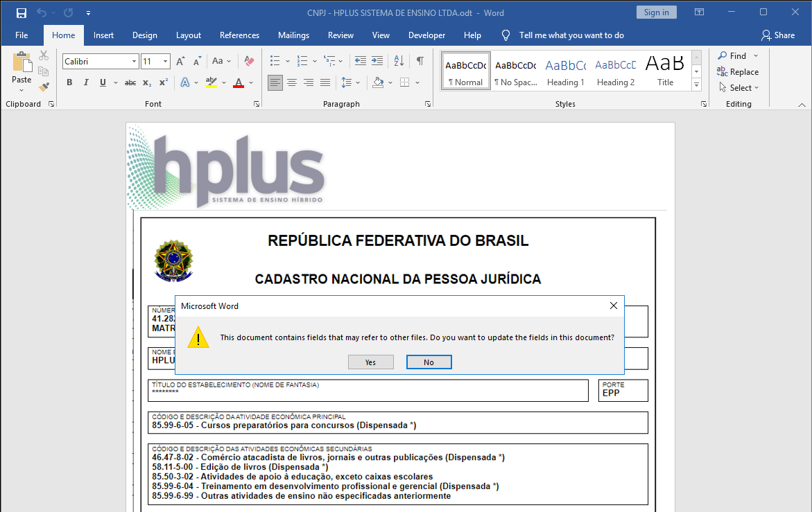812x512 pixels.
Task: Open font color dropdown arrow
Action: (x=251, y=82)
